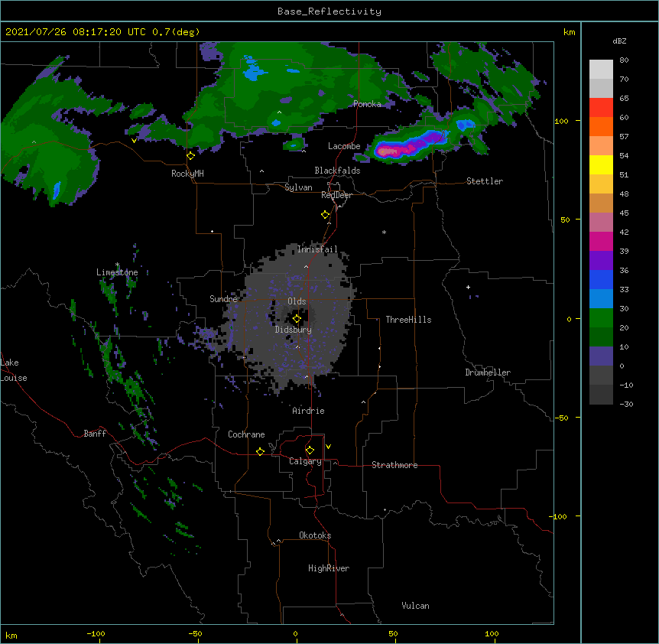Select the Lacombe city label

pos(344,146)
